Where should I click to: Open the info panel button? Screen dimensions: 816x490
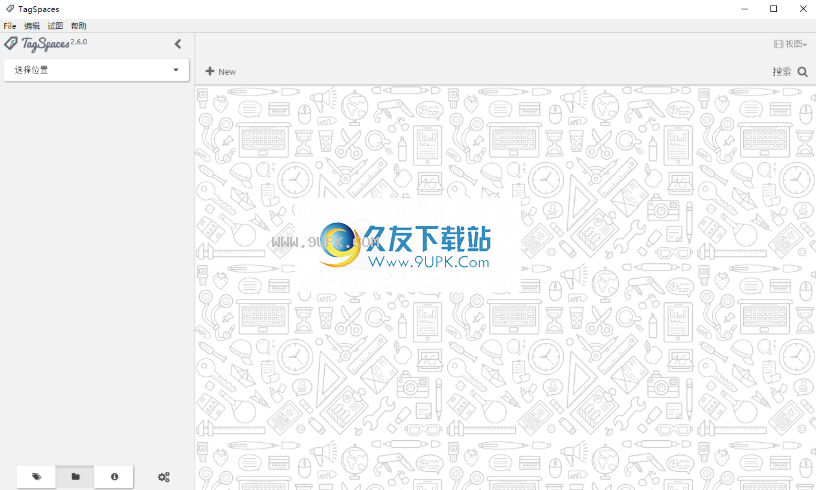[x=114, y=476]
